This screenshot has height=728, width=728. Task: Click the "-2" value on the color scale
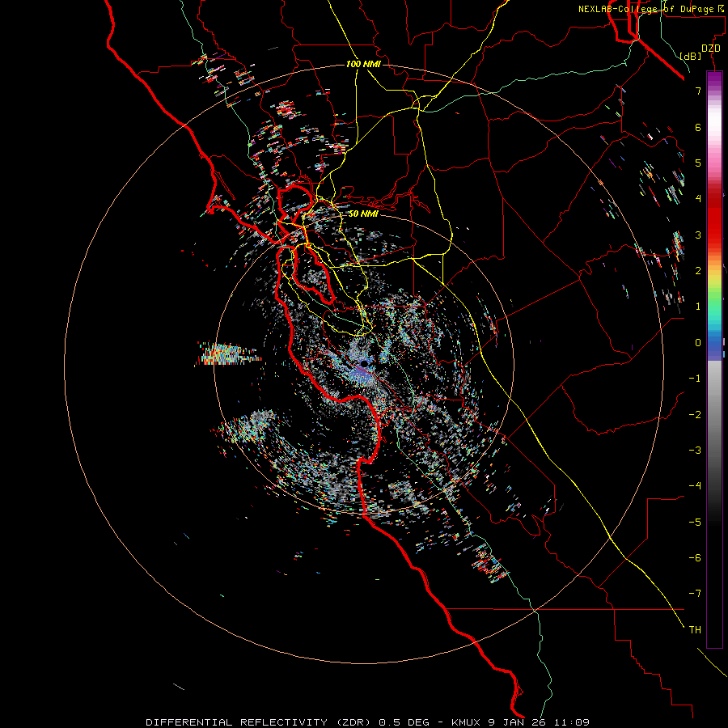[x=695, y=415]
